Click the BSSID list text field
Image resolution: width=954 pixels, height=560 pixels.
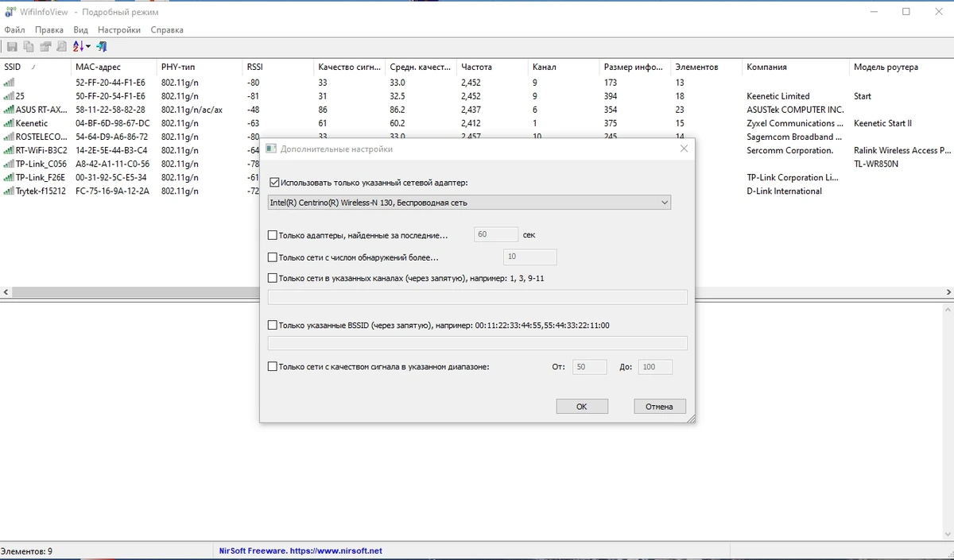point(478,343)
